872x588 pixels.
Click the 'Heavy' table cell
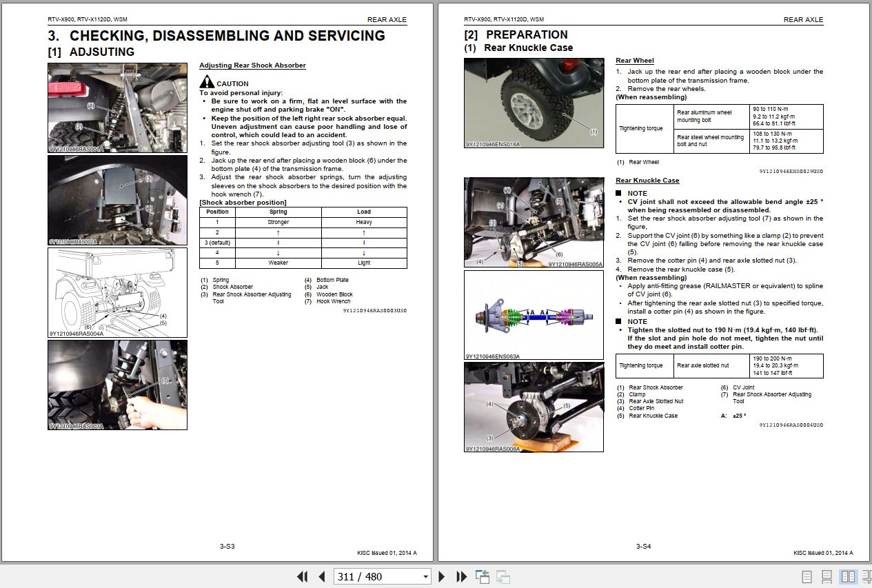[x=364, y=222]
